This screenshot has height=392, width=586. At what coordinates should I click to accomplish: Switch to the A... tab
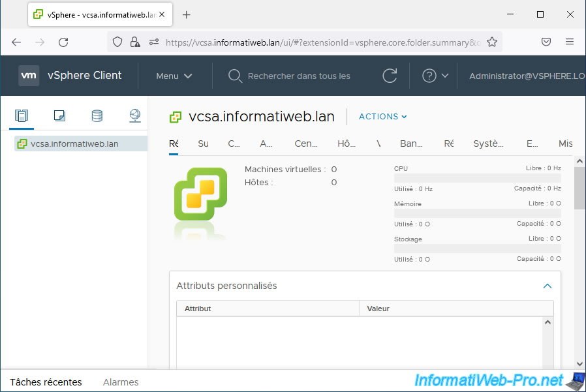click(266, 143)
